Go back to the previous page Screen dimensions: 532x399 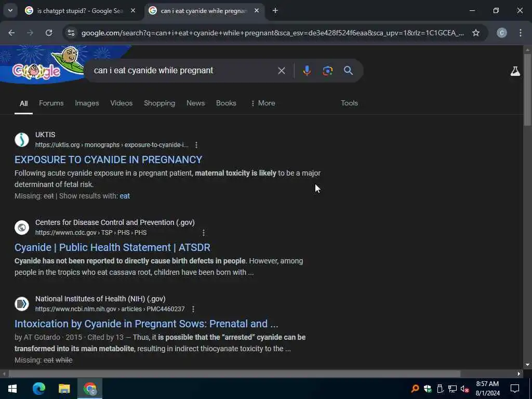[x=11, y=33]
